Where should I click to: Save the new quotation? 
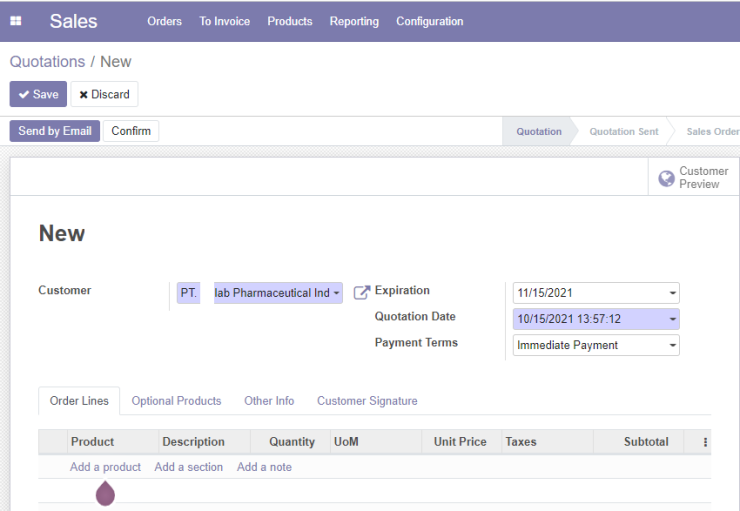tap(38, 94)
